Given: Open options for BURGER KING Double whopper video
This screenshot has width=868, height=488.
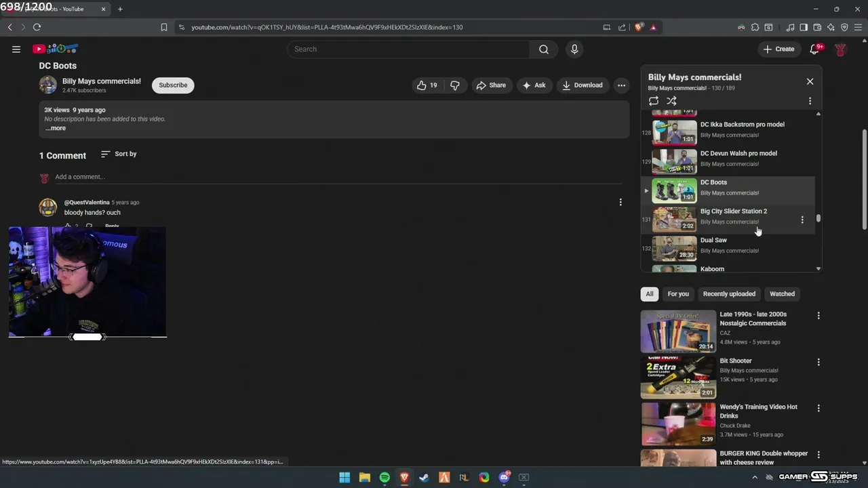Looking at the screenshot, I should [818, 455].
